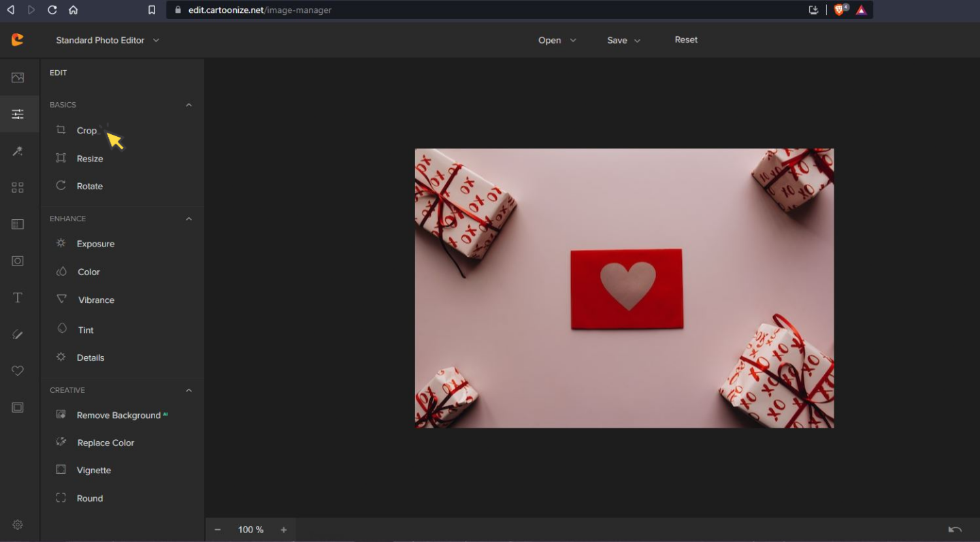Click the heart favorites sidebar icon
Screen dimensions: 980x542
tap(18, 371)
